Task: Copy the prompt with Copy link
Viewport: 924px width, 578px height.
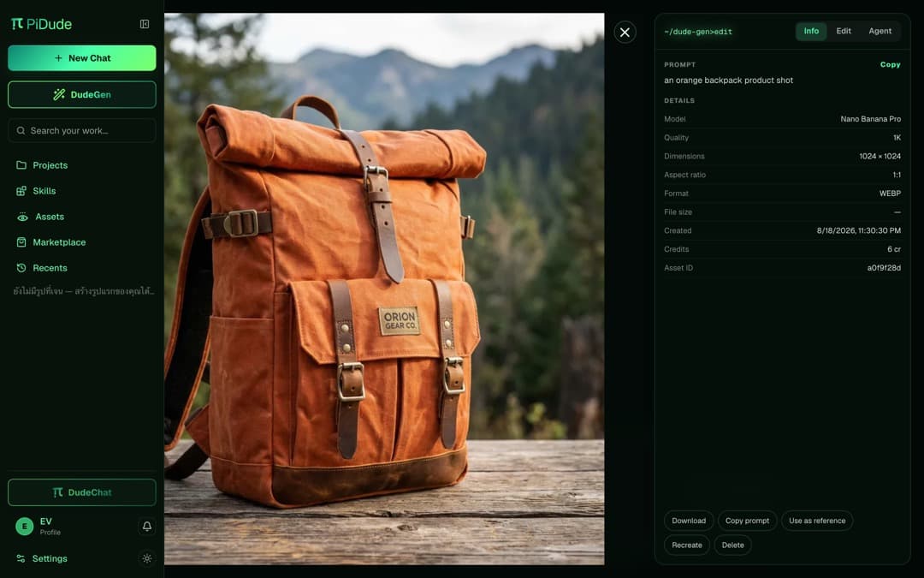Action: click(x=890, y=65)
